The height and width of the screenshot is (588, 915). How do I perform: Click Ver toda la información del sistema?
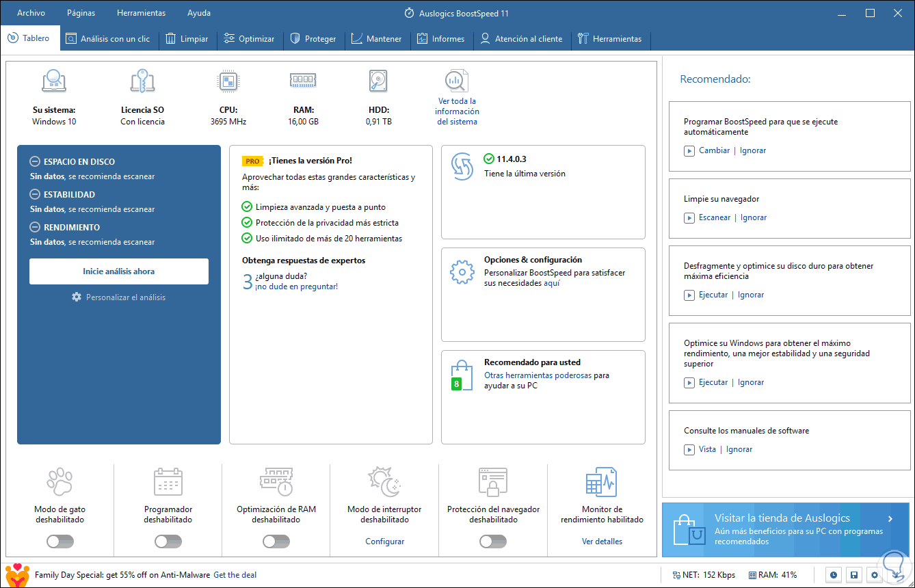tap(457, 111)
